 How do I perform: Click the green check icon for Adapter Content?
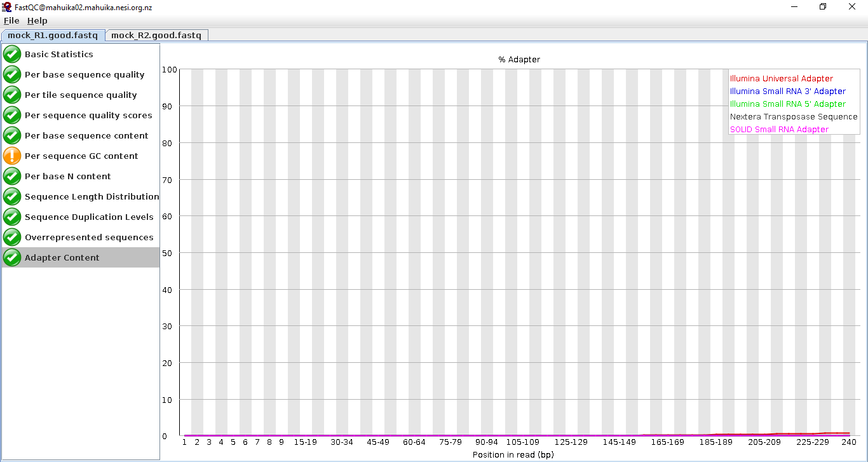[12, 258]
